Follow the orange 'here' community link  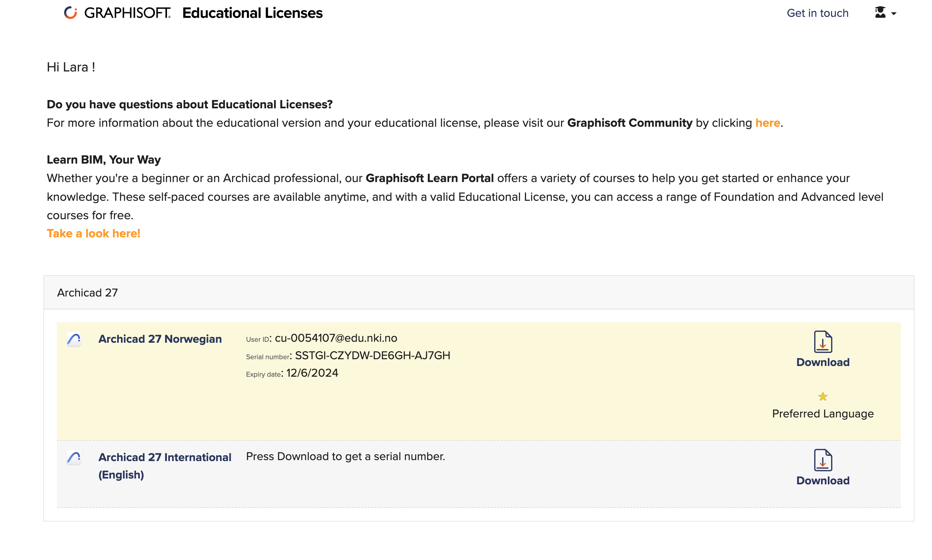(767, 123)
